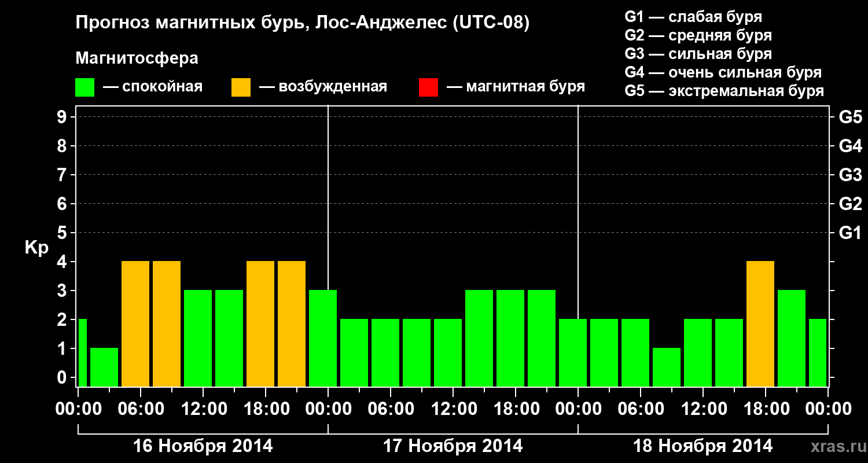Click the '06:00' tick label above 16 Ноября
Viewport: 868px width, 463px height.
tap(141, 409)
